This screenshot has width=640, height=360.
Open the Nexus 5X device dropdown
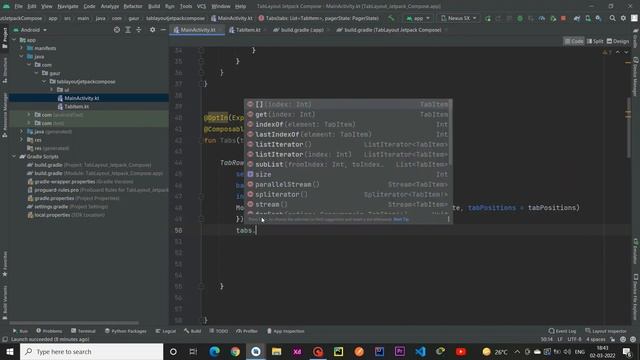458,18
